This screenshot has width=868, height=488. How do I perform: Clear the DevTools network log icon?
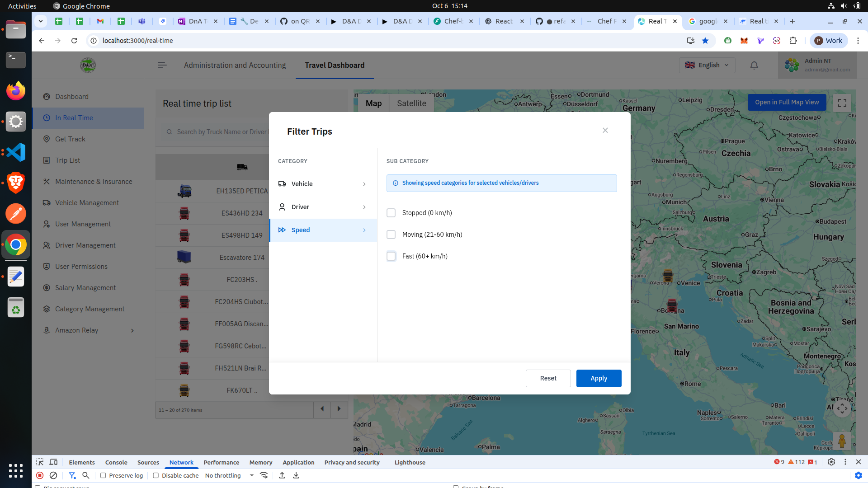53,475
